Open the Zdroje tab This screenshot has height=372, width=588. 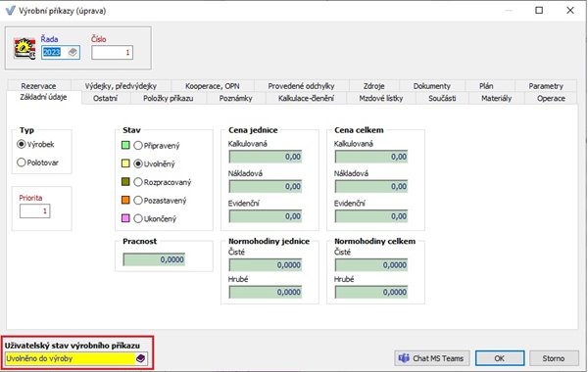point(374,86)
